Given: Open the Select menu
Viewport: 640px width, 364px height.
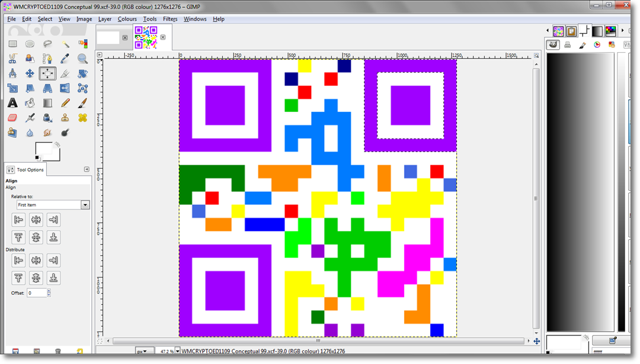Looking at the screenshot, I should pos(45,19).
